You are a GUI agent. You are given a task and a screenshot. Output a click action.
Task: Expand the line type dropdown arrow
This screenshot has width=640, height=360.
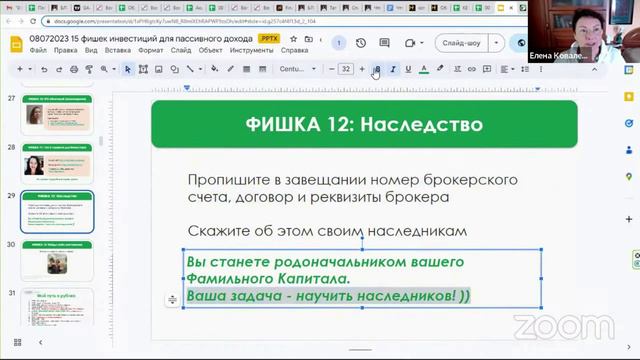200,69
